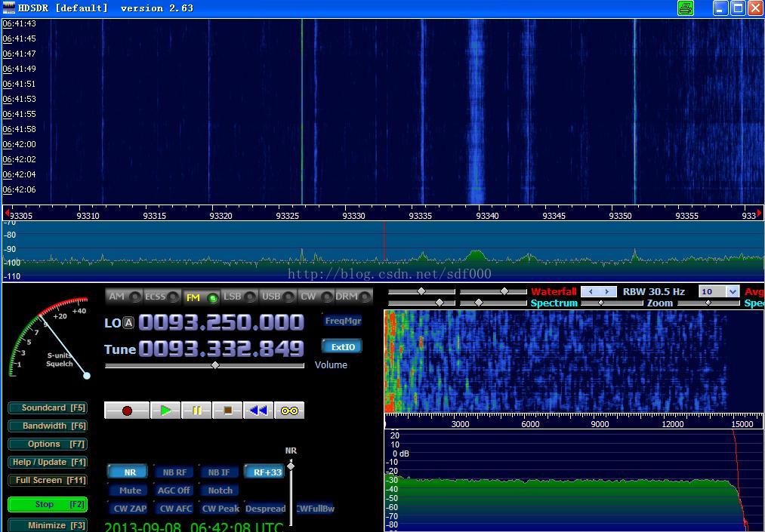Open Options [F7]
This screenshot has height=532, width=765.
(48, 444)
